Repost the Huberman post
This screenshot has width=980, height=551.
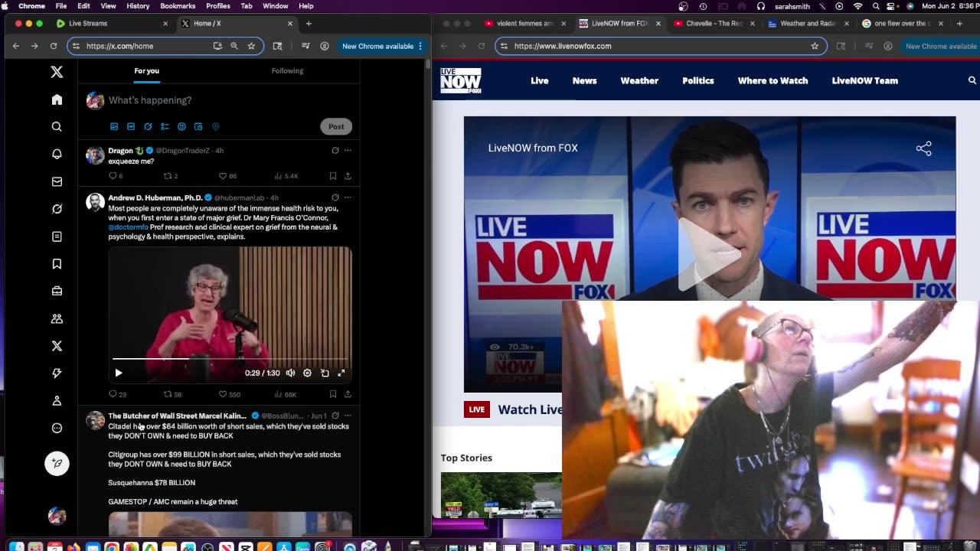(168, 394)
